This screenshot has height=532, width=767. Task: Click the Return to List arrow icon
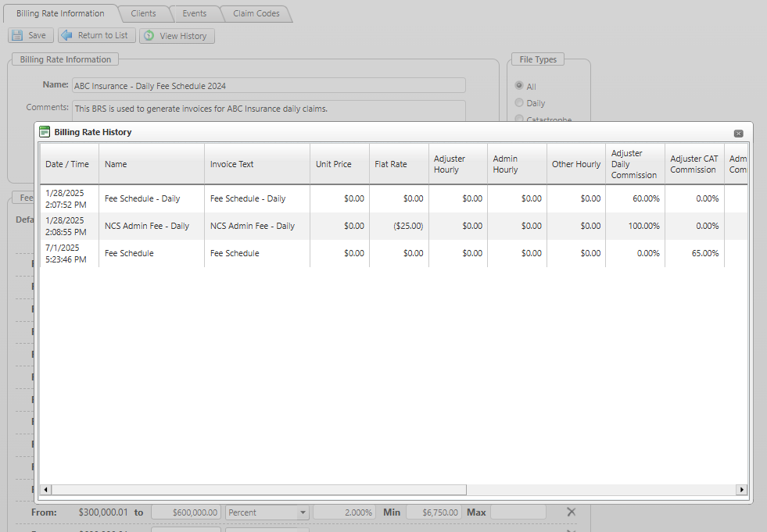(66, 35)
